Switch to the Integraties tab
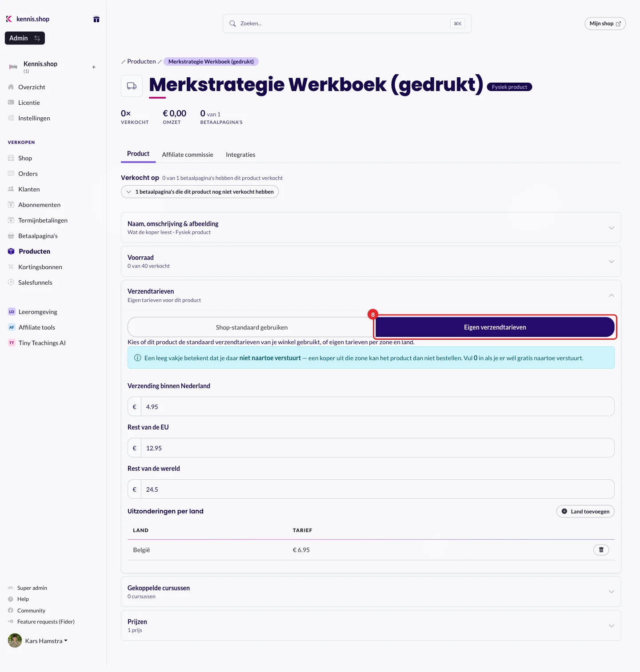 (x=240, y=155)
